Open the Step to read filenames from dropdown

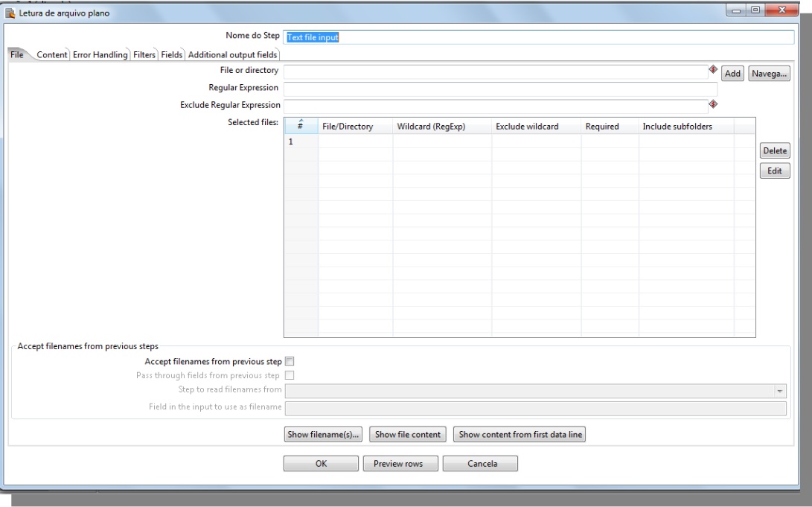780,391
